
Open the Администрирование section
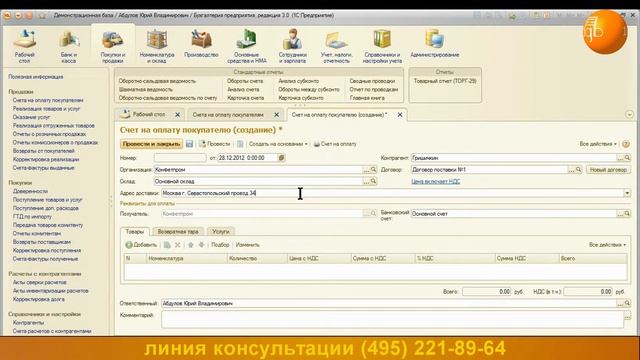(x=435, y=43)
